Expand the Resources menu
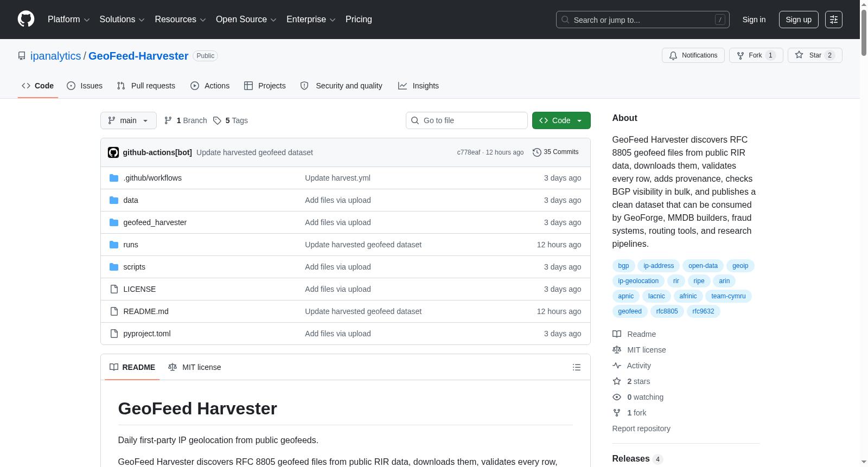 click(180, 20)
